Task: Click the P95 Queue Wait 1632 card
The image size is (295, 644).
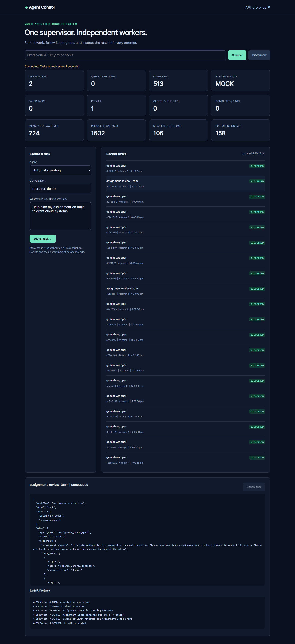Action: click(116, 130)
